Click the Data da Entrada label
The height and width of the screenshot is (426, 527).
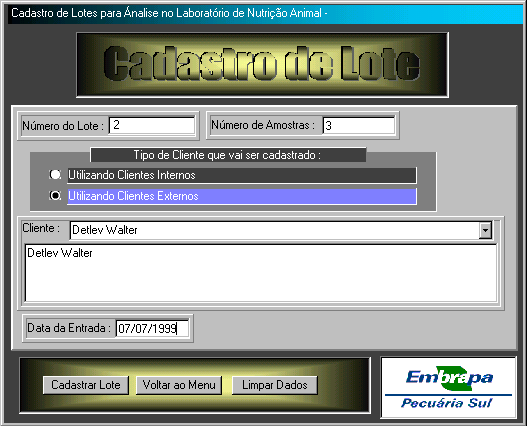[x=69, y=328]
